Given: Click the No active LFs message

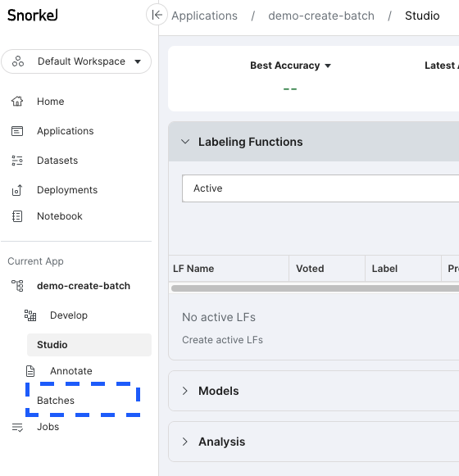Looking at the screenshot, I should 219,317.
